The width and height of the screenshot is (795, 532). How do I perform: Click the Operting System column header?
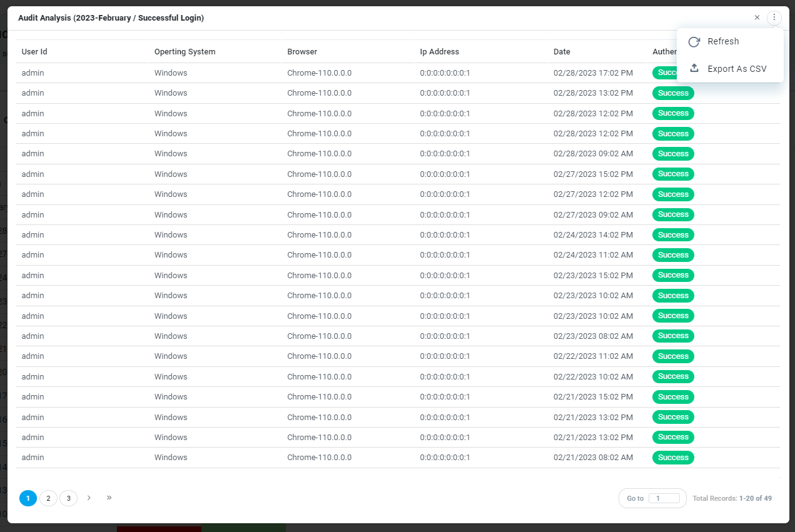coord(185,52)
